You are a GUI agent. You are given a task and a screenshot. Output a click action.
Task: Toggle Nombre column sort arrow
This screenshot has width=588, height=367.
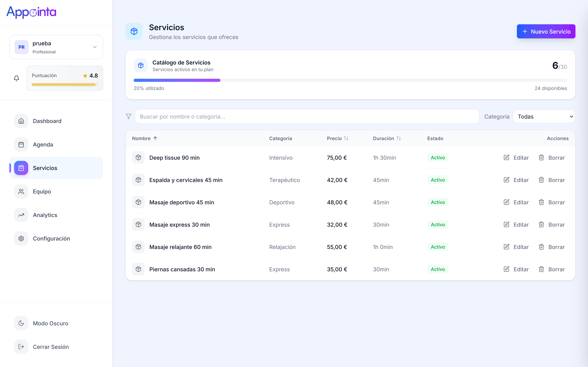[x=155, y=138]
